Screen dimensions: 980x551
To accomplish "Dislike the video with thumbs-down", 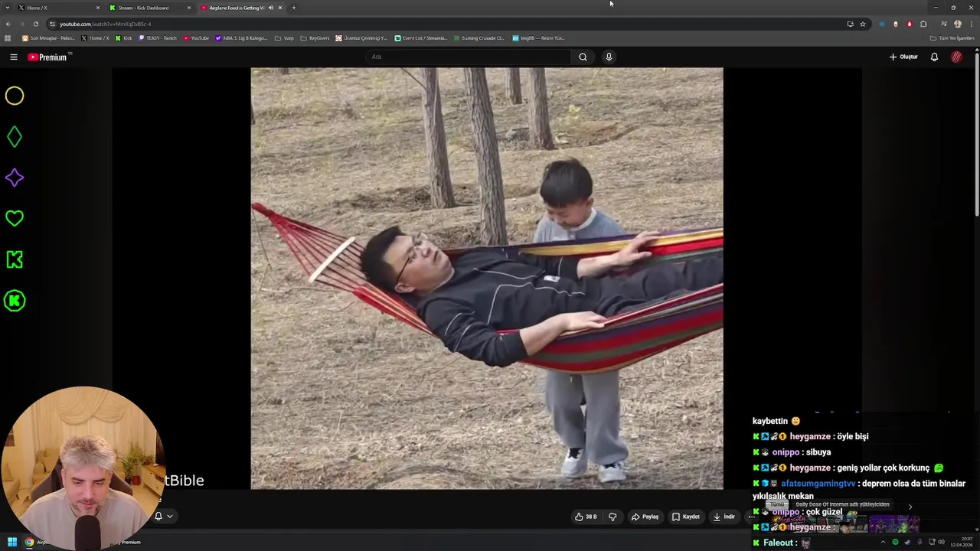I will 612,517.
